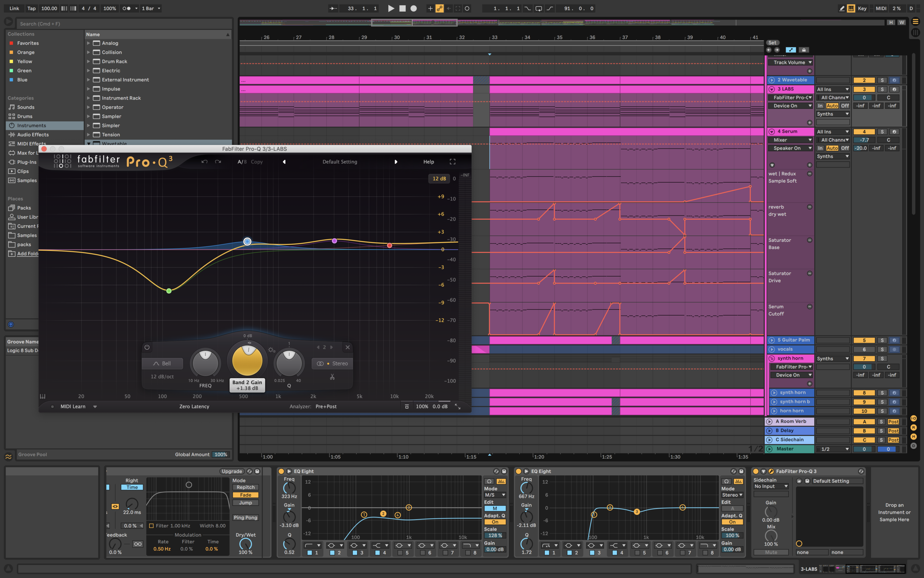The height and width of the screenshot is (578, 924).
Task: Click the Pro-Q Help button
Action: pyautogui.click(x=429, y=162)
